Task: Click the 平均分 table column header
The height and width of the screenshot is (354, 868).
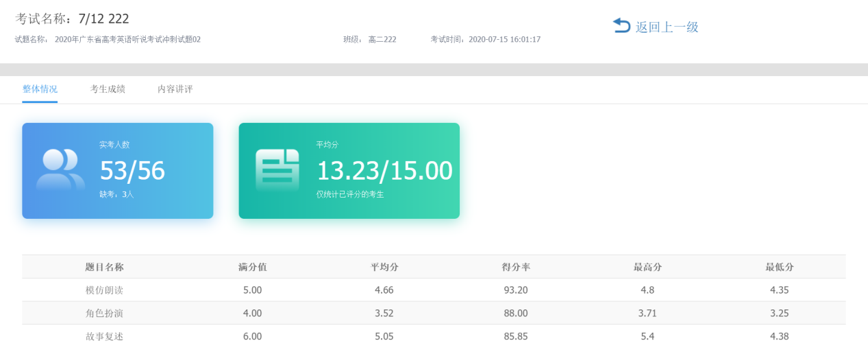Action: pyautogui.click(x=385, y=267)
